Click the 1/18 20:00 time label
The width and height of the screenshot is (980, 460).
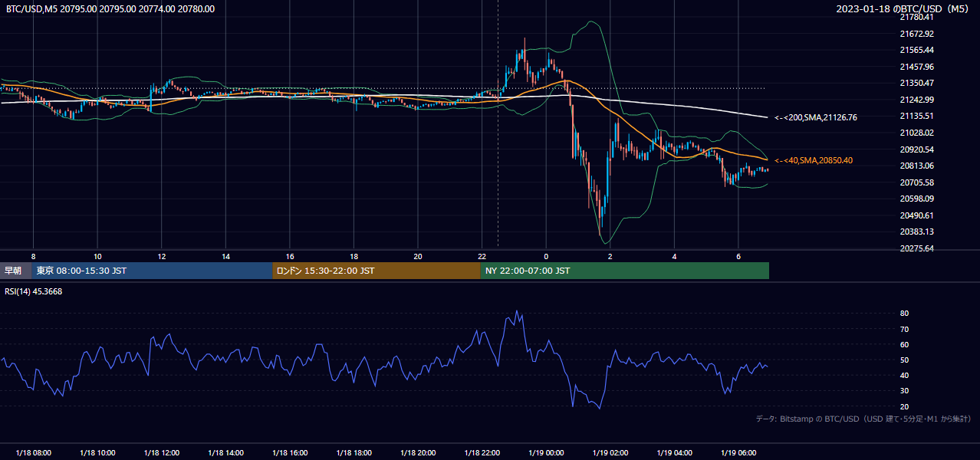pyautogui.click(x=417, y=453)
